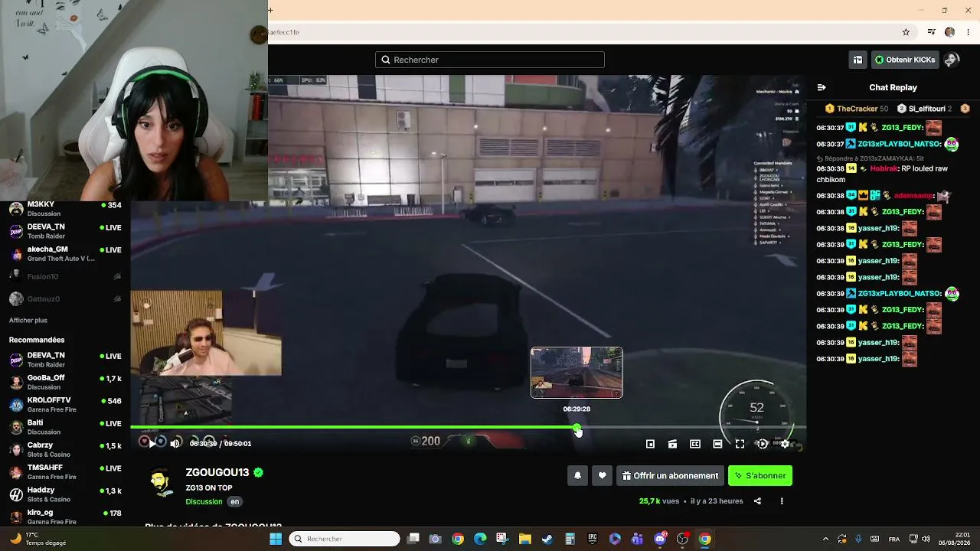The height and width of the screenshot is (551, 980).
Task: Launch Microsoft Edge from the taskbar
Action: pyautogui.click(x=480, y=539)
